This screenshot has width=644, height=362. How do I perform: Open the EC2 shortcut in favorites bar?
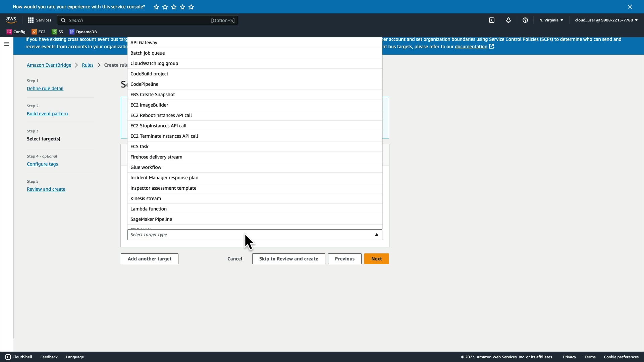pyautogui.click(x=39, y=32)
